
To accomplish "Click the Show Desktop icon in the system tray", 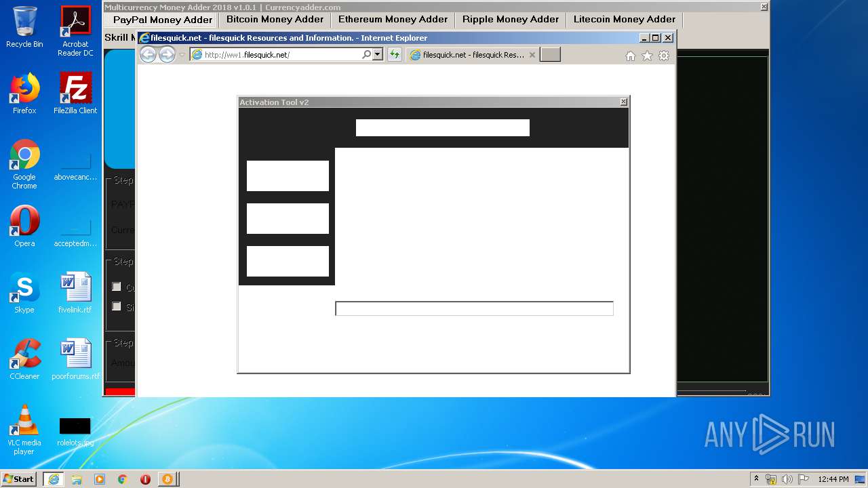I will click(861, 479).
